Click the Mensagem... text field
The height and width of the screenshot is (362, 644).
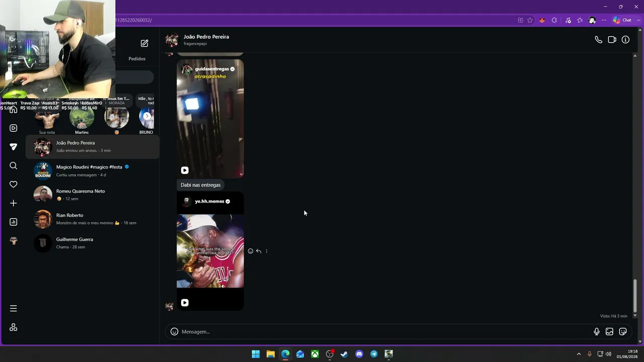tap(384, 332)
